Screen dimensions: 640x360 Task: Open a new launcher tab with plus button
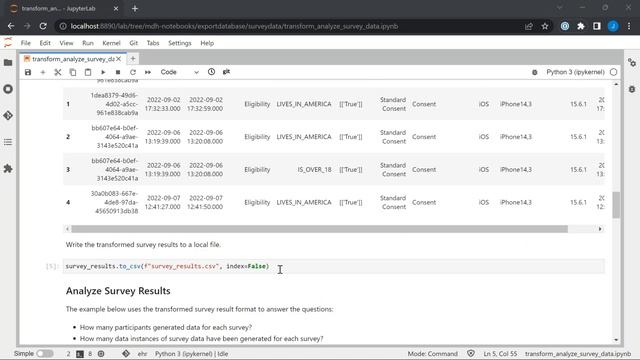point(133,59)
